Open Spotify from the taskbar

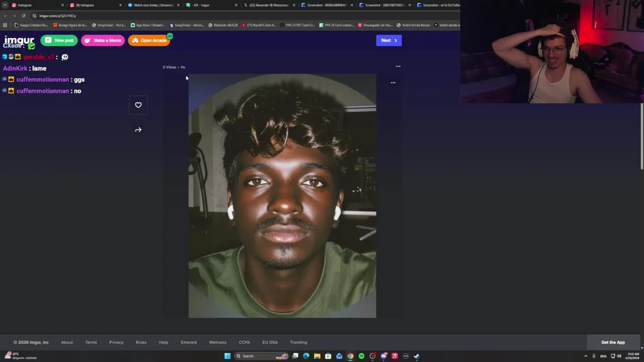(x=361, y=356)
